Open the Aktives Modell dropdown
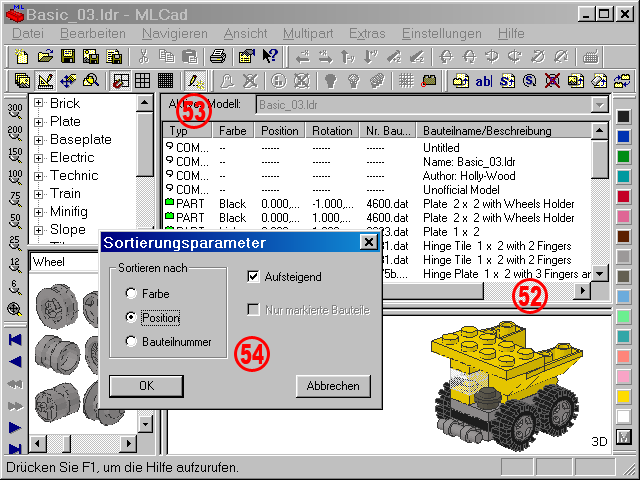Viewport: 640px width, 480px height. point(599,105)
